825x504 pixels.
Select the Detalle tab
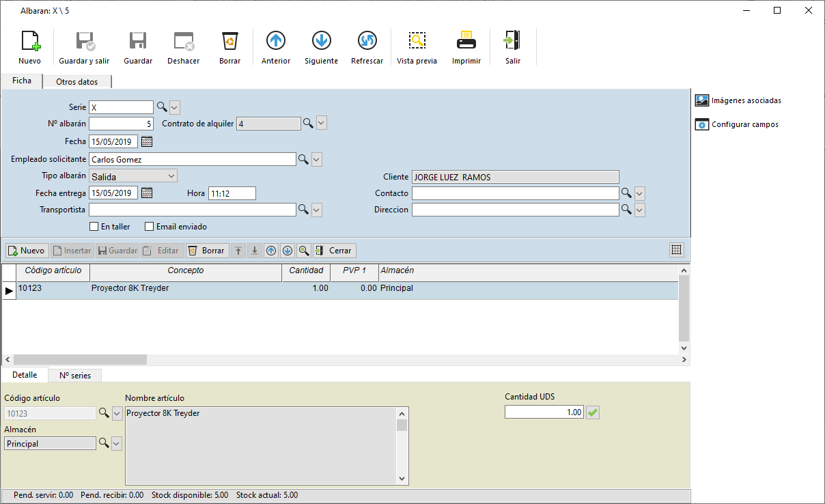25,375
